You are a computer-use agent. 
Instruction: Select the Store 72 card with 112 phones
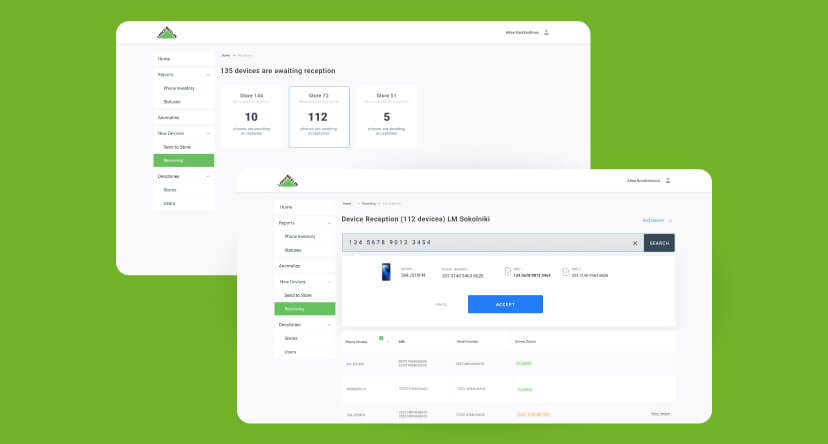click(x=319, y=116)
